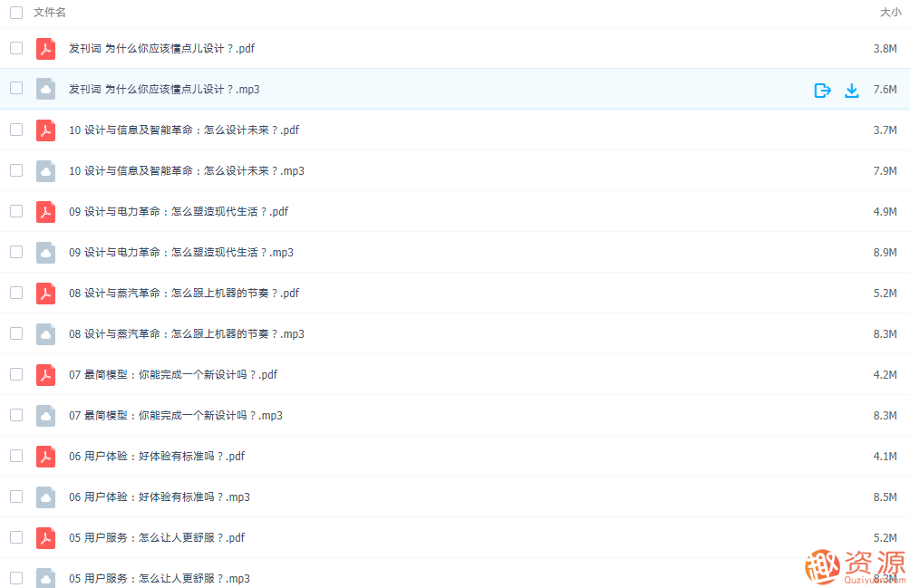The image size is (910, 588).
Task: Select checkbox for 10 设计与信息及智能革命 .mp3
Action: (16, 170)
